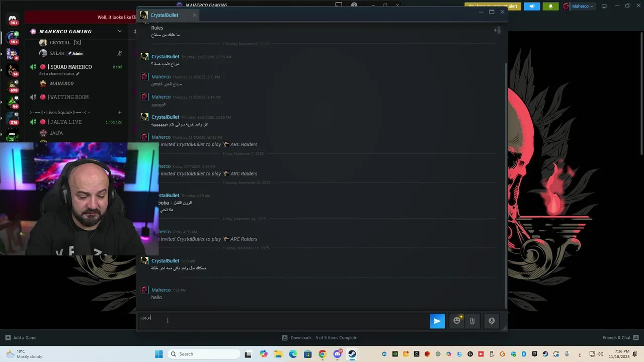
Task: Open File Explorer from the taskbar
Action: click(278, 354)
